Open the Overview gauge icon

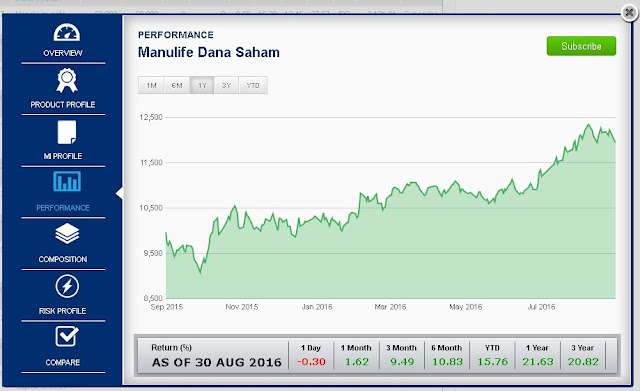pos(67,33)
